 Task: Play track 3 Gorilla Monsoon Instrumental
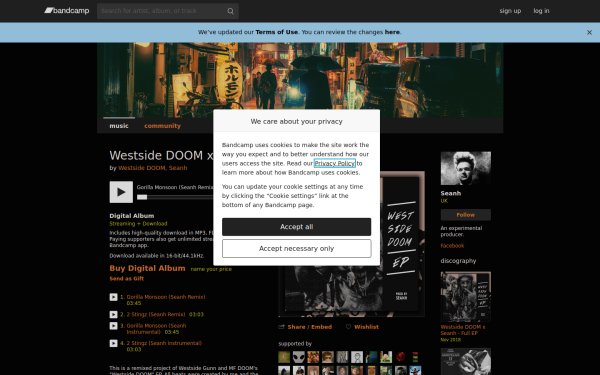[x=113, y=326]
